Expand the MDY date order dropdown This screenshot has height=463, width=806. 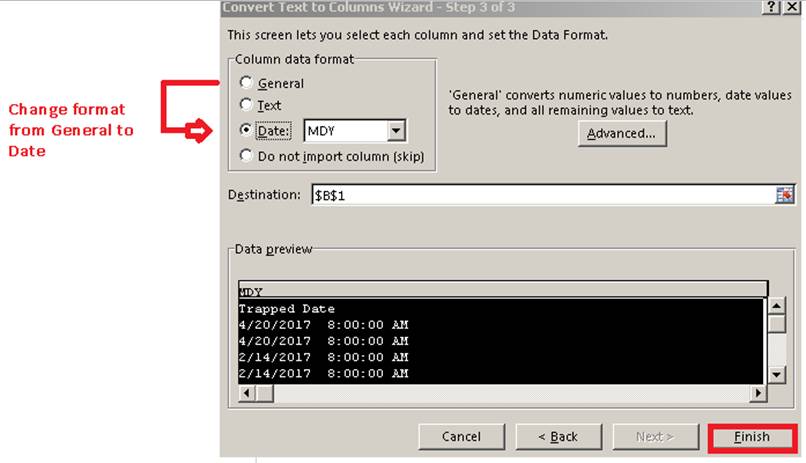click(x=396, y=131)
